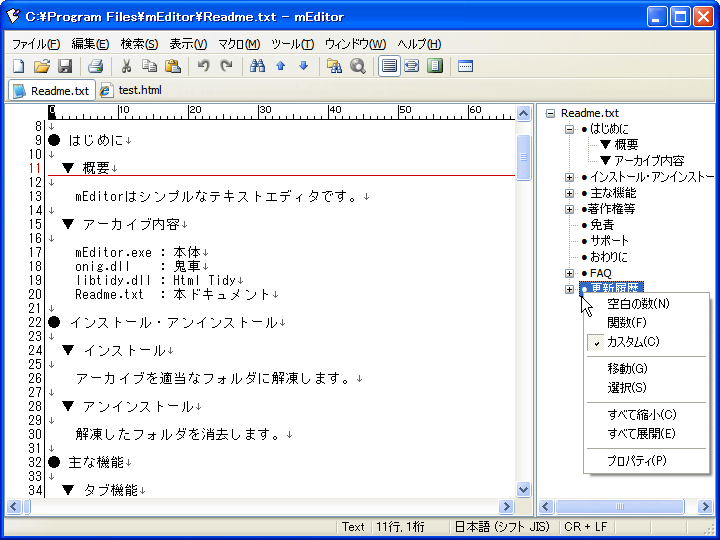720x540 pixels.
Task: Expand the 主な機能 tree node
Action: (x=569, y=193)
